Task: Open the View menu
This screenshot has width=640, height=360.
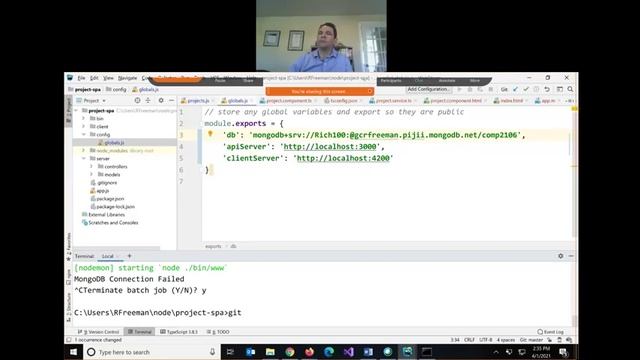Action: click(x=108, y=78)
